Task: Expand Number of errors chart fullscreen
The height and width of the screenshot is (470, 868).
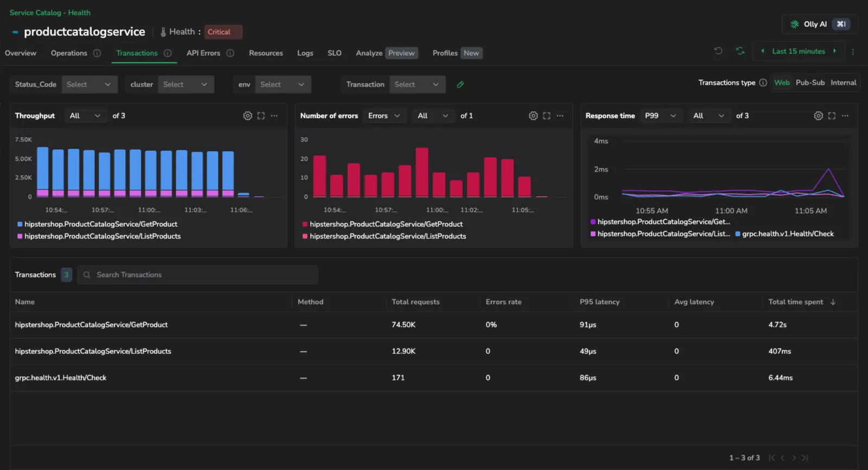Action: click(x=547, y=116)
